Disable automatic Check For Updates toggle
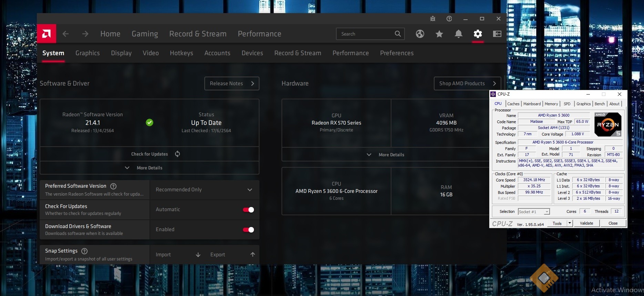This screenshot has height=296, width=644. tap(248, 210)
